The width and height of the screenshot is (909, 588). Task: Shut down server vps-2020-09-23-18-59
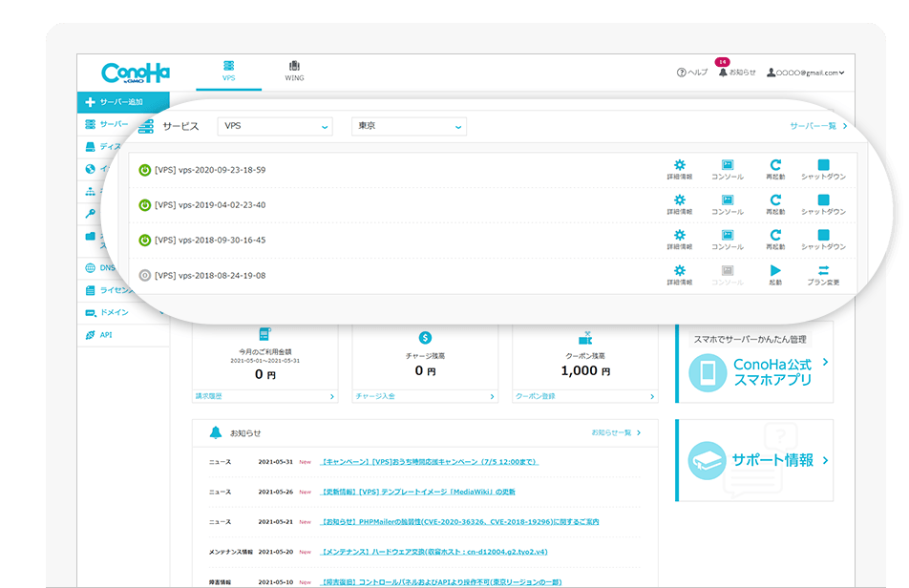[x=823, y=169]
